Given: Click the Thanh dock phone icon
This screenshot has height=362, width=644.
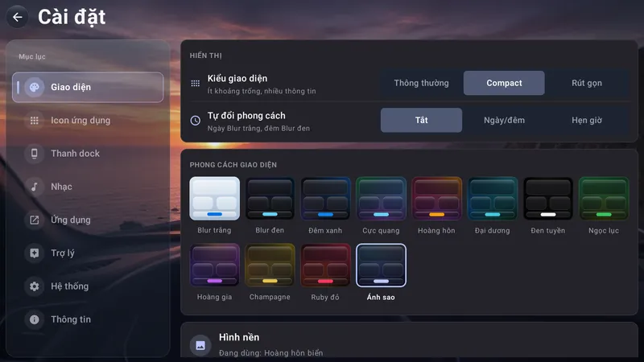Looking at the screenshot, I should point(35,154).
